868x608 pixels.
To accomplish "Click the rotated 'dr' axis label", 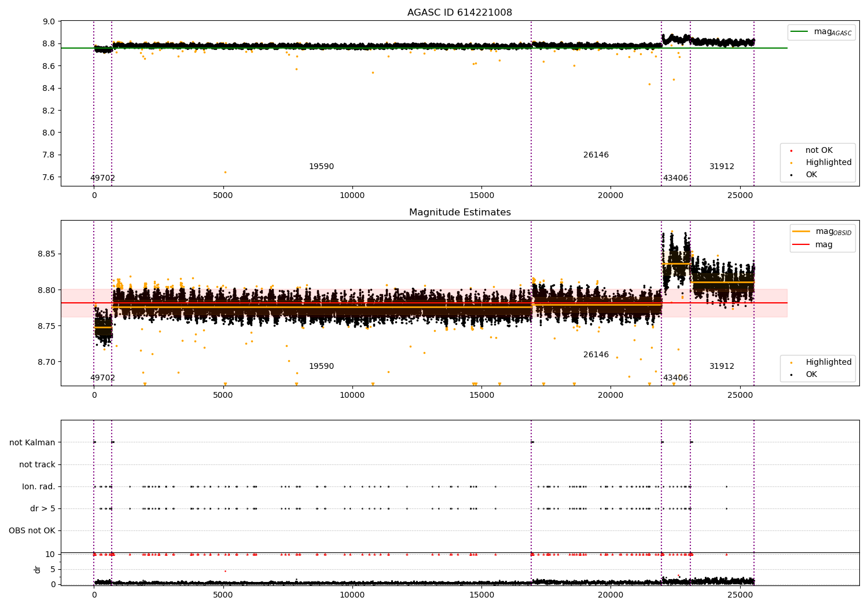I will pyautogui.click(x=38, y=569).
